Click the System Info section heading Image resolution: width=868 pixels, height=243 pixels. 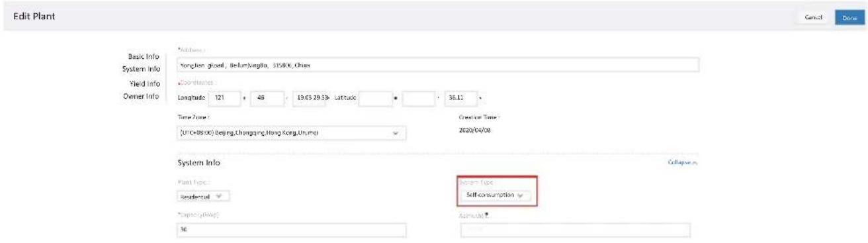(199, 162)
